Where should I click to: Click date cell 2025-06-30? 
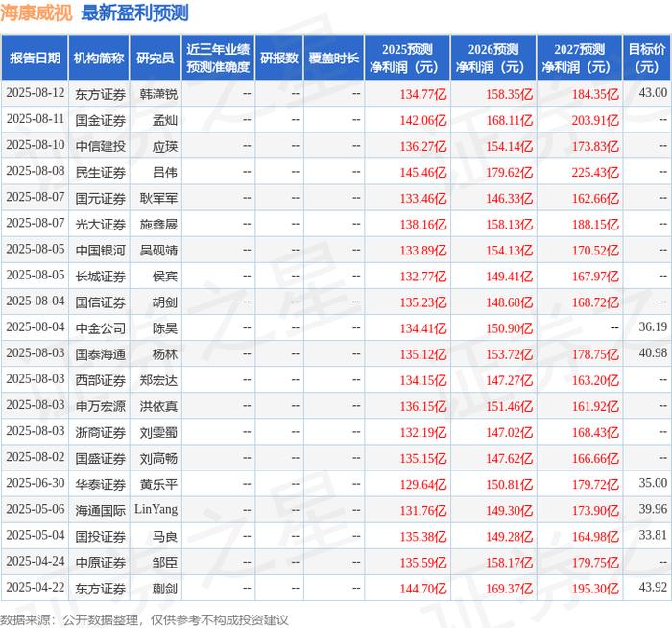(x=36, y=483)
